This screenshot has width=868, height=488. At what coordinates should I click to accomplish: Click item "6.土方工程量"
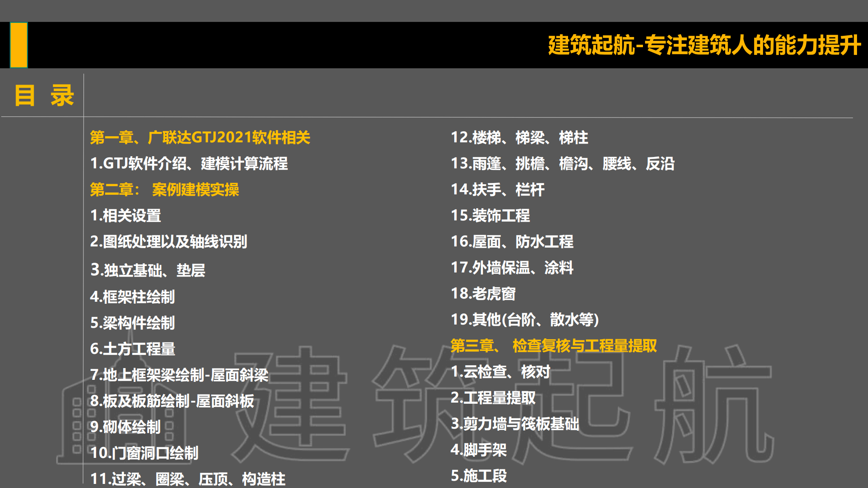tap(132, 349)
